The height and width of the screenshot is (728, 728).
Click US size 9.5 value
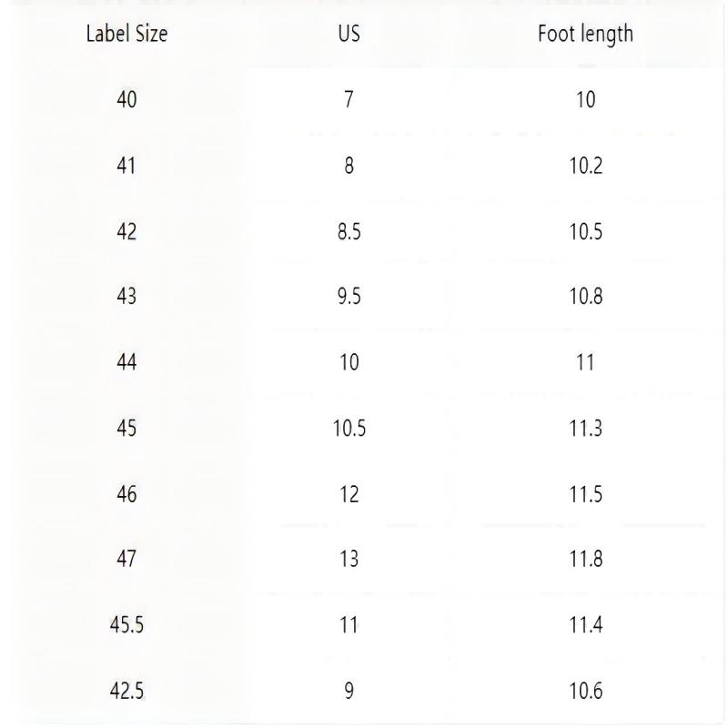tap(349, 297)
